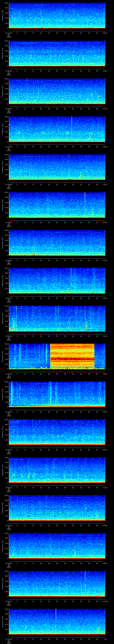Click the 20:56:00 start time label
This screenshot has height=644, width=114.
pyautogui.click(x=9, y=487)
